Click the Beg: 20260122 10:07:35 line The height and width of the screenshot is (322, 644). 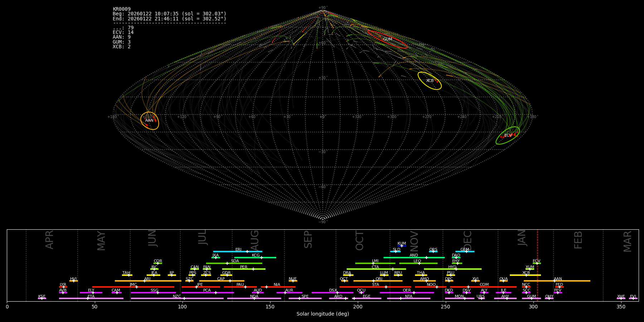pos(170,14)
